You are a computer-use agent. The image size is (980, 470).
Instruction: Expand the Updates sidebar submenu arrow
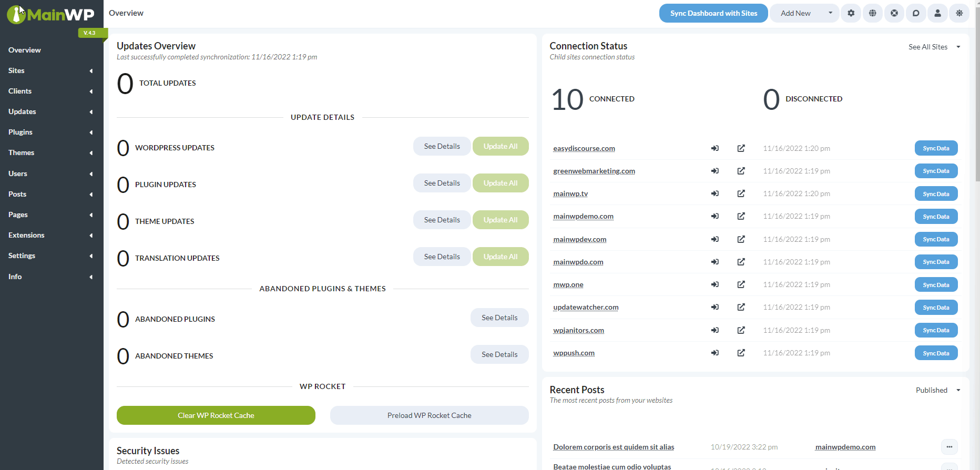coord(91,112)
